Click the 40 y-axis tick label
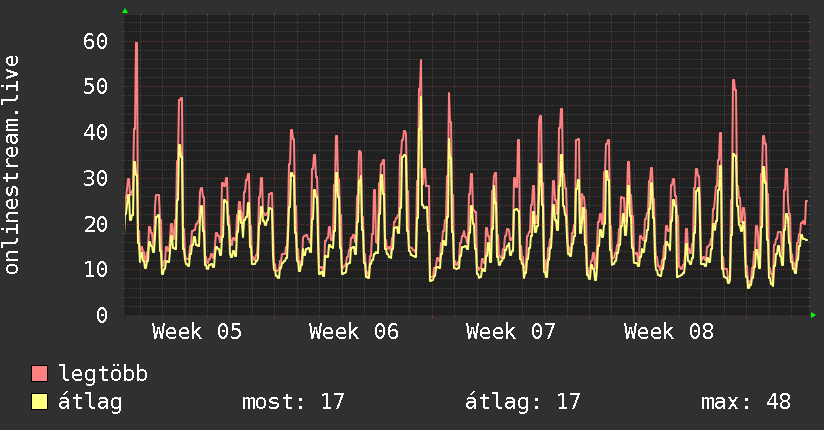Image resolution: width=824 pixels, height=430 pixels. [x=95, y=132]
